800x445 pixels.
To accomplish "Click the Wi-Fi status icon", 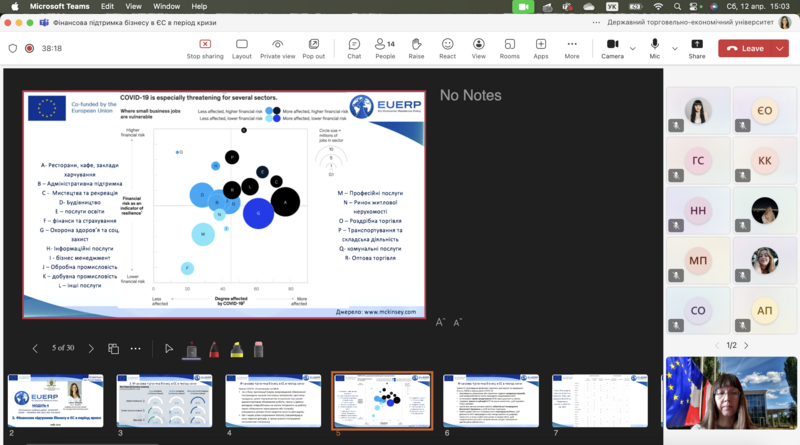I will click(658, 7).
